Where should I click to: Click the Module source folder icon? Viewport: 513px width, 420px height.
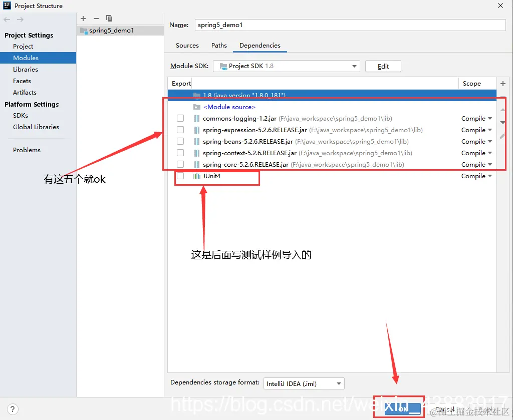pos(196,107)
